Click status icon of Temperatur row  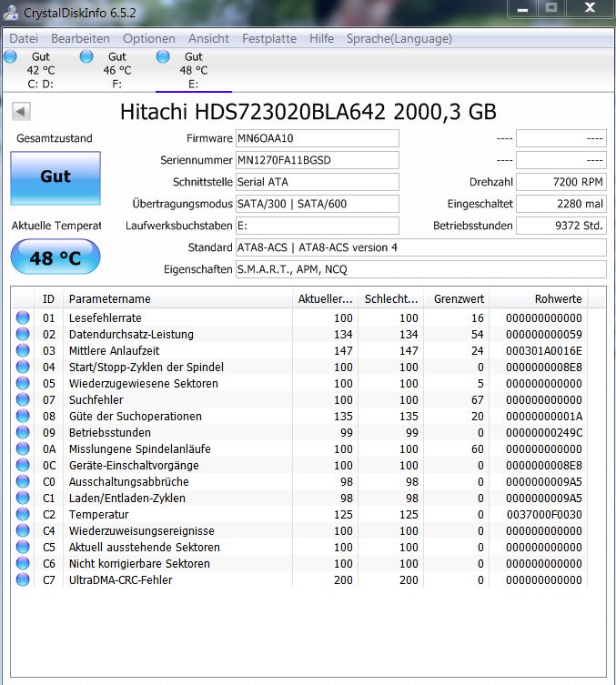point(23,514)
